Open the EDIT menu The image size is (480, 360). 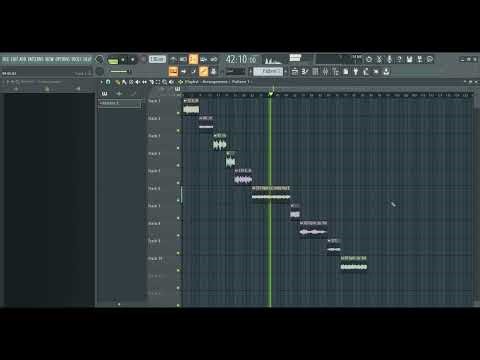point(14,59)
